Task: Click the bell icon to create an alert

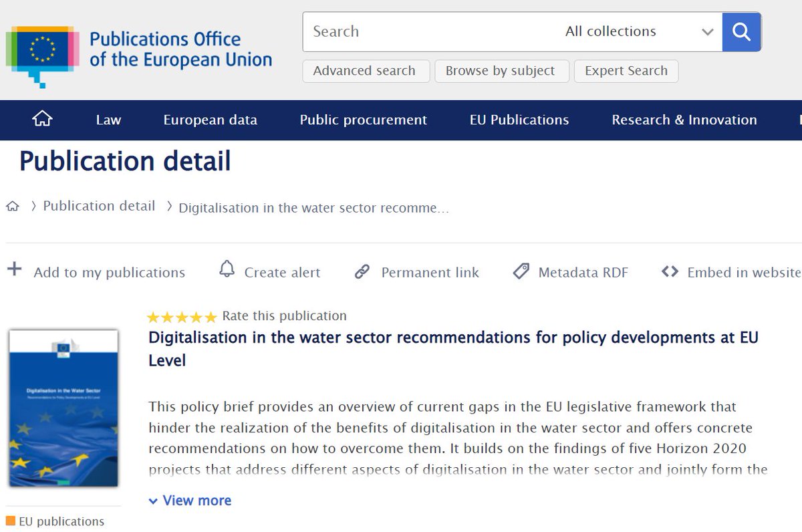Action: [x=227, y=270]
